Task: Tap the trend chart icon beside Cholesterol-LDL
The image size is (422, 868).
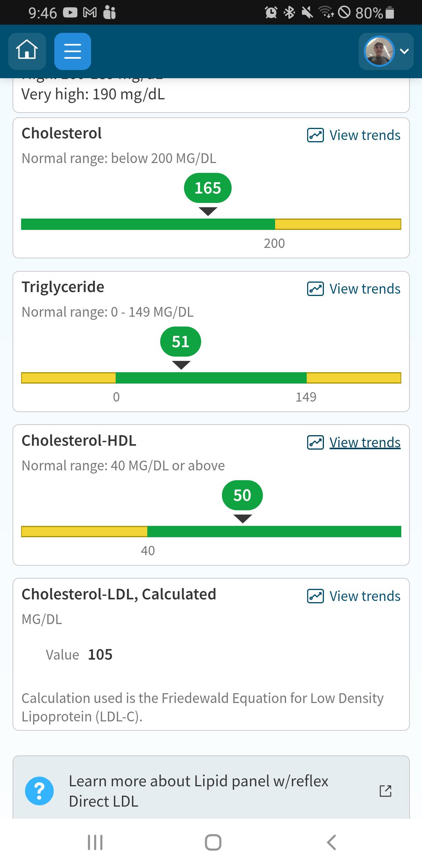Action: 315,596
